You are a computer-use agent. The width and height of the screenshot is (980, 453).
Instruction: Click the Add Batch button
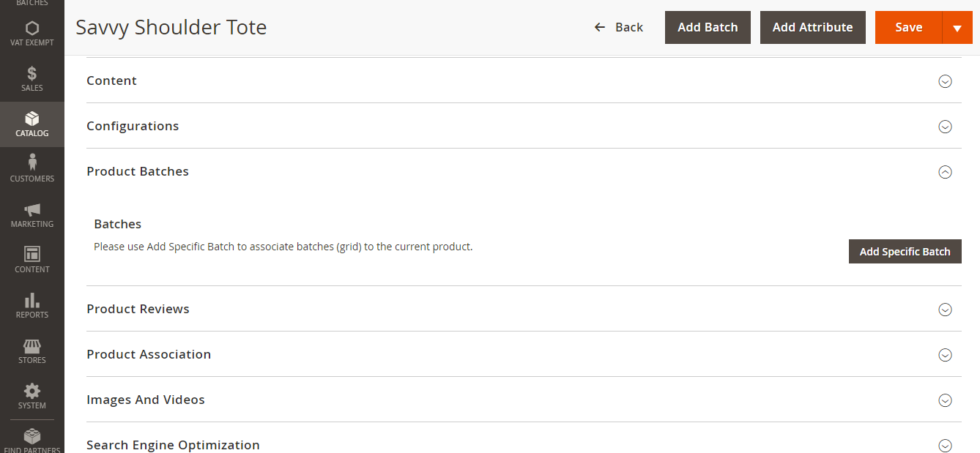click(708, 28)
